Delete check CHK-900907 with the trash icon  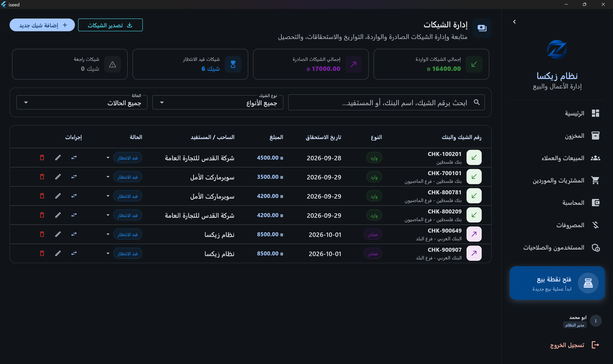click(x=42, y=253)
